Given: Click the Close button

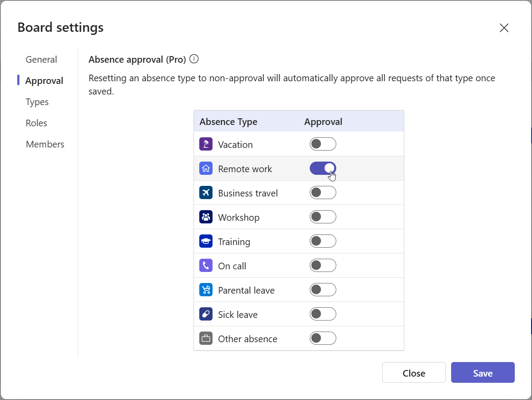Looking at the screenshot, I should [x=414, y=373].
